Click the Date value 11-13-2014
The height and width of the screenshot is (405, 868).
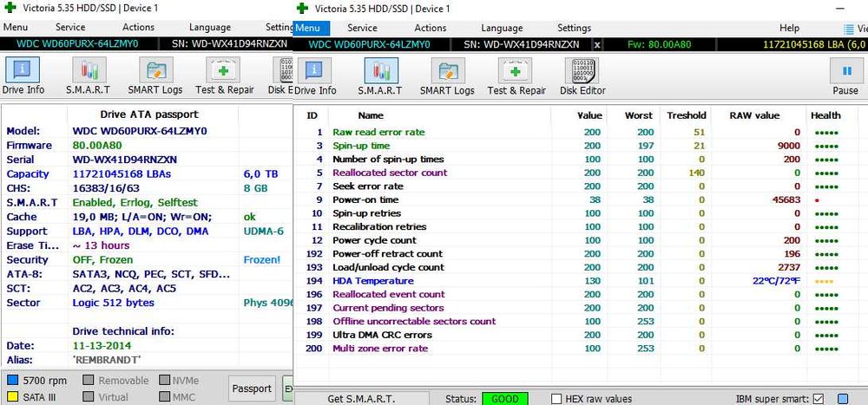pos(102,346)
